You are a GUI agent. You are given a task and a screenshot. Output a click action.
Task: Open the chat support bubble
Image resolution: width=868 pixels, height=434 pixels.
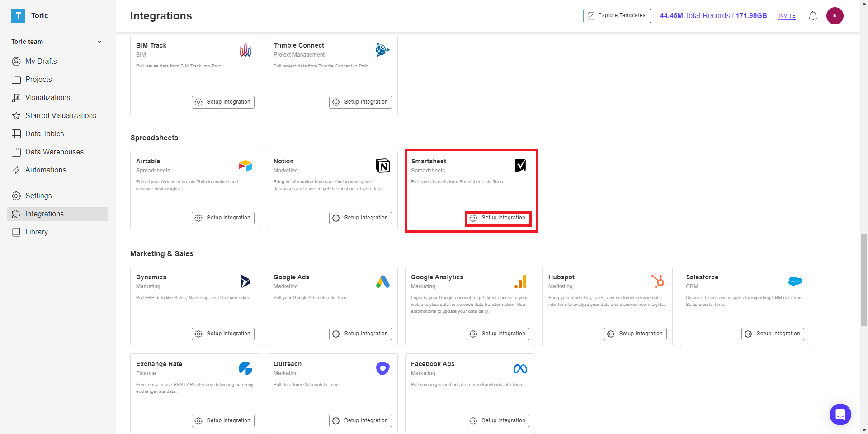coord(840,415)
